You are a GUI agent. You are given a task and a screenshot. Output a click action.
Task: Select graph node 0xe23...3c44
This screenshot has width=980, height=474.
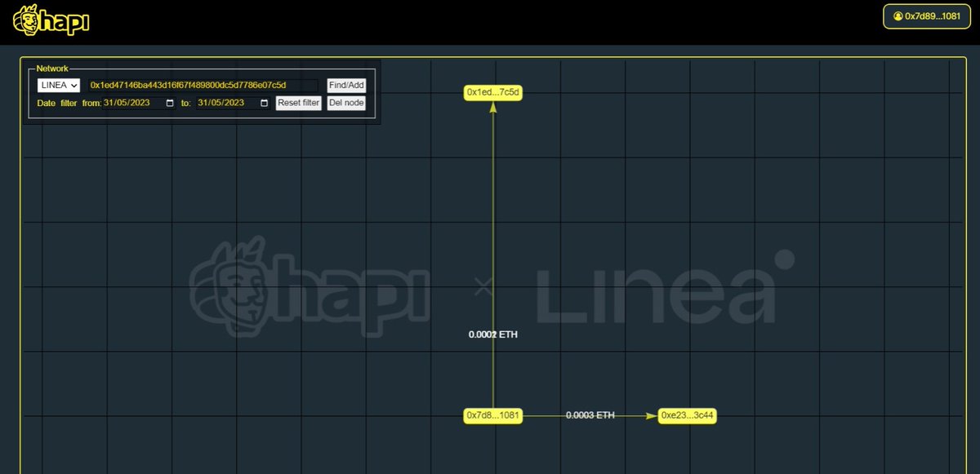688,415
